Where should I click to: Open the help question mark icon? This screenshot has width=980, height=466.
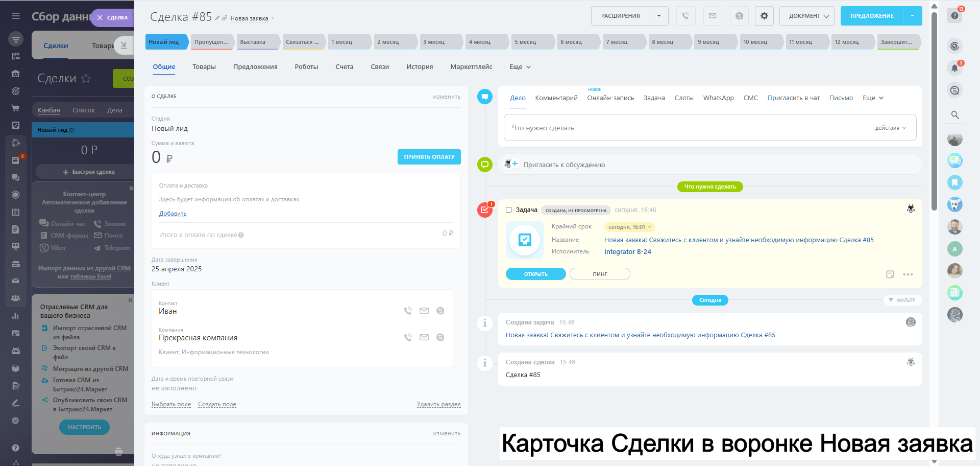954,15
